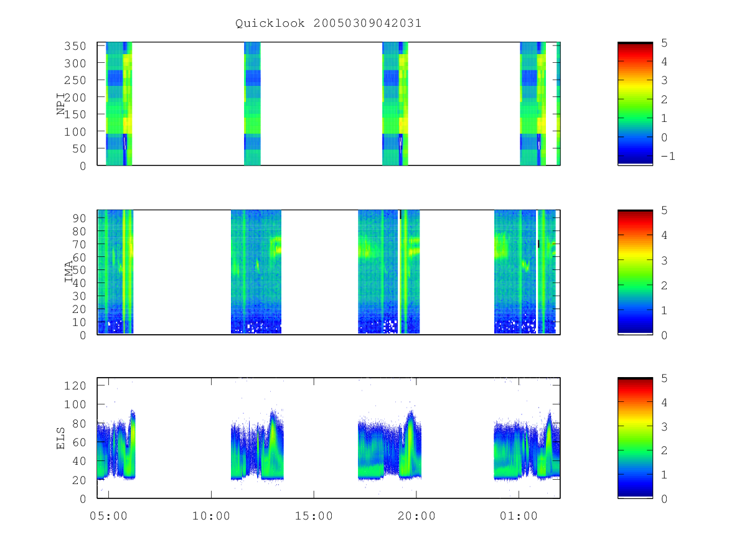This screenshot has height=560, width=747.
Task: Click the ELS color scale bar
Action: (x=635, y=437)
